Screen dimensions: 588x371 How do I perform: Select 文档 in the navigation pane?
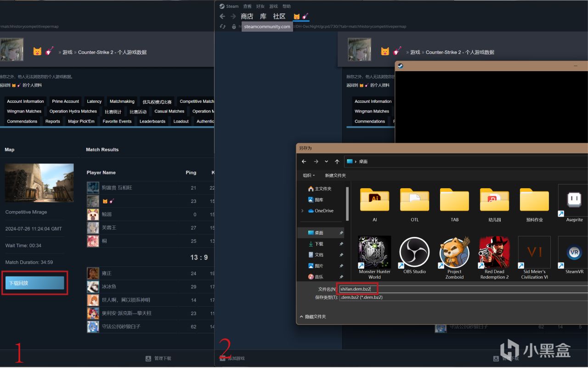pyautogui.click(x=315, y=255)
